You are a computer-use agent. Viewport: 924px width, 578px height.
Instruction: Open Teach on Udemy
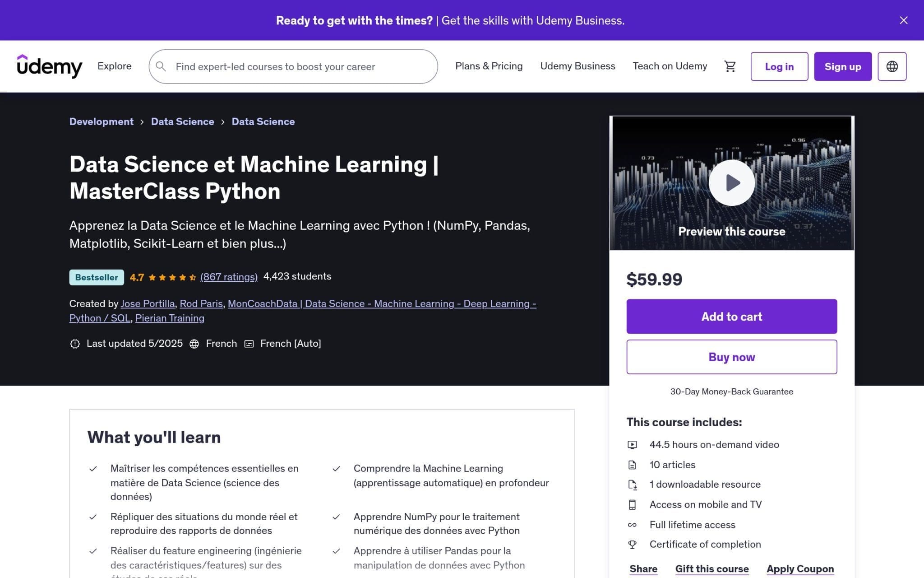click(670, 66)
